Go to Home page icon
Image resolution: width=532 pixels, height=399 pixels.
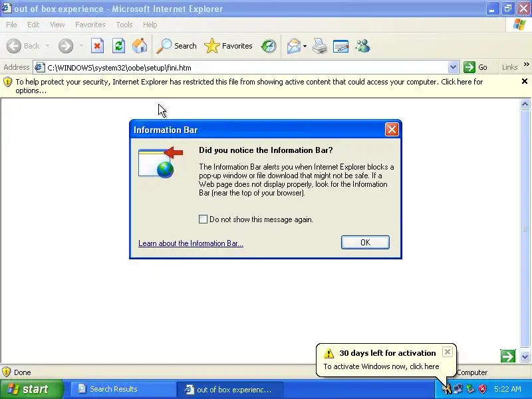[140, 46]
